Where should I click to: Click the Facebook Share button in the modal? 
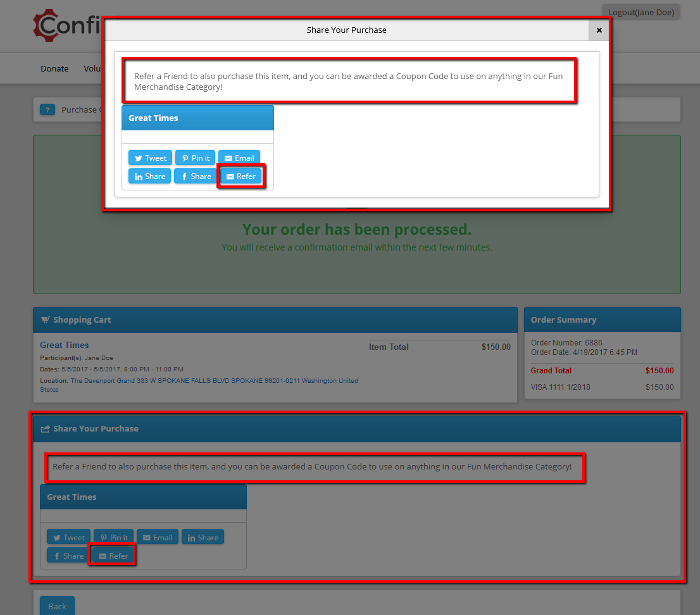click(x=196, y=177)
